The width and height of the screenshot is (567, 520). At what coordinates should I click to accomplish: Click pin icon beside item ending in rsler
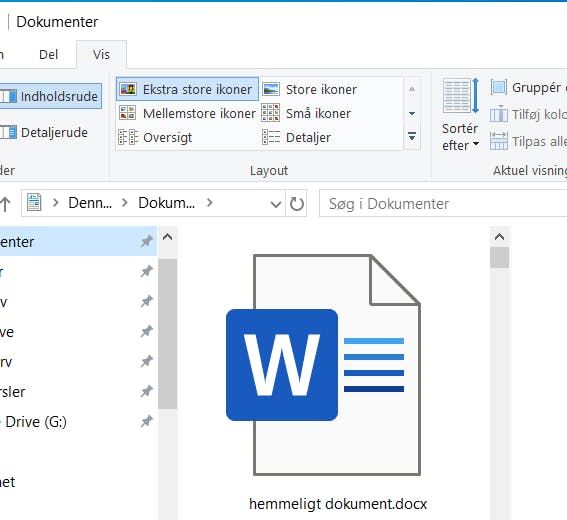146,391
